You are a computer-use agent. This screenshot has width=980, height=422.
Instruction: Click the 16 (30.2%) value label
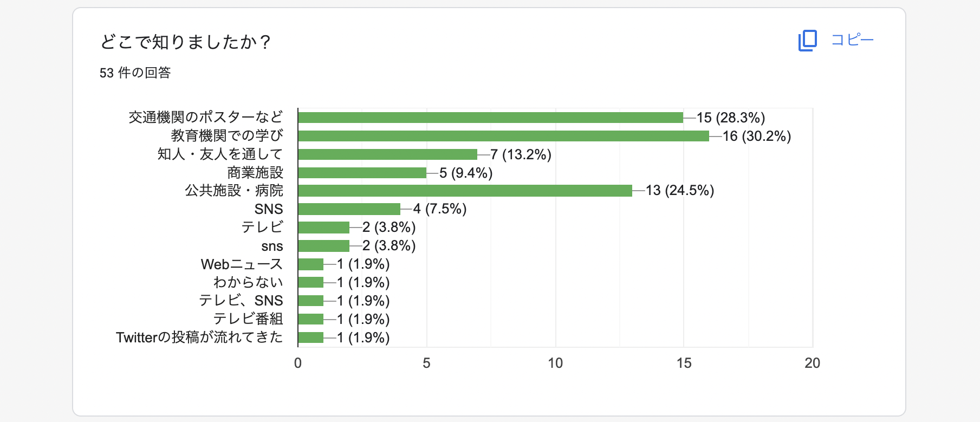coord(757,136)
